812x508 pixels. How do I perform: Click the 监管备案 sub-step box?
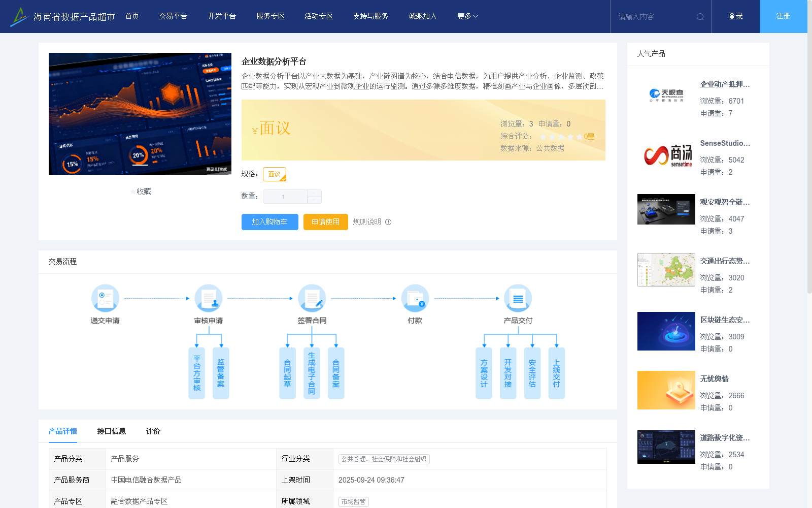221,373
